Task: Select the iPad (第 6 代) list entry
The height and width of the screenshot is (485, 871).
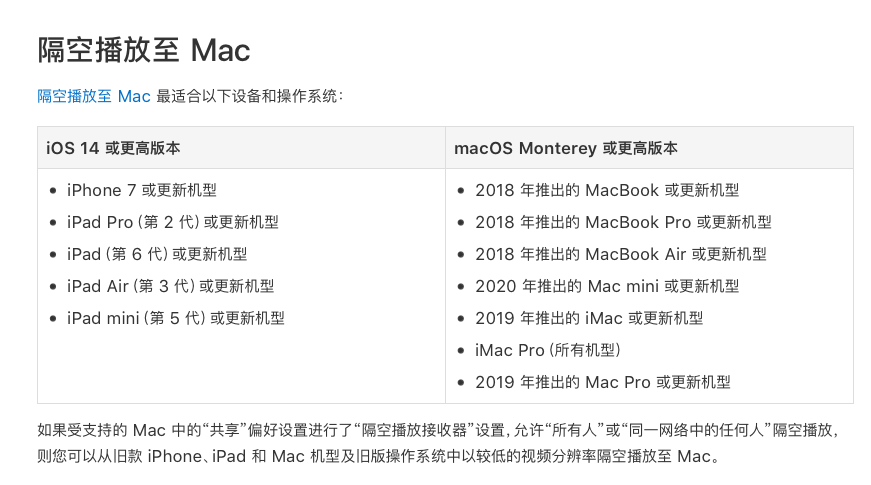Action: point(156,254)
